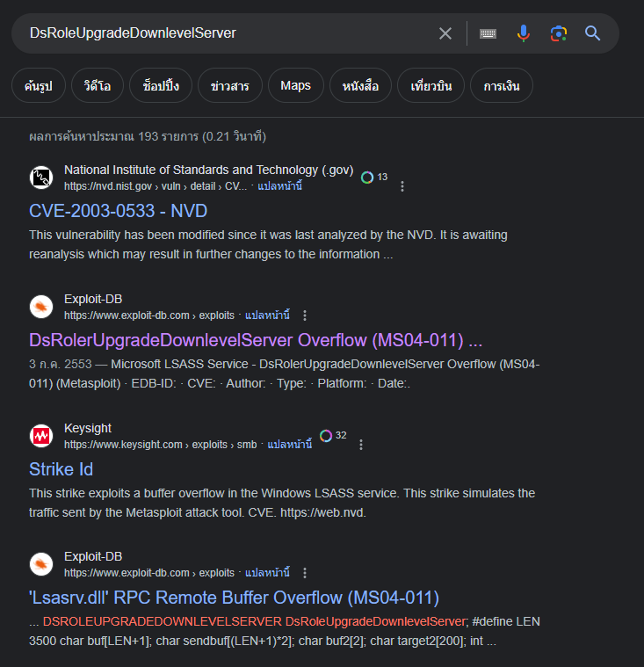Open the CVE-2003-0533 - NVD result

click(x=119, y=211)
